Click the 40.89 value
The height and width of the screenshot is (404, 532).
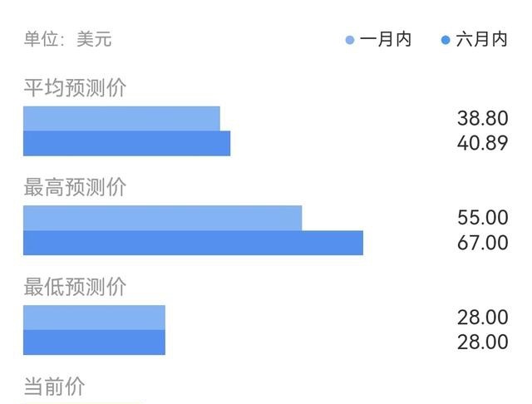[482, 143]
